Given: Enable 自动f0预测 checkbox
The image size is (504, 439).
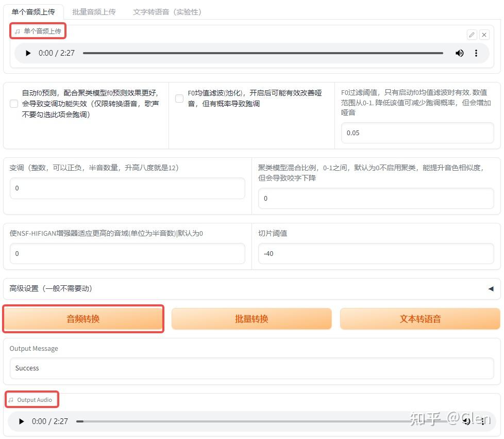Looking at the screenshot, I should pyautogui.click(x=14, y=104).
